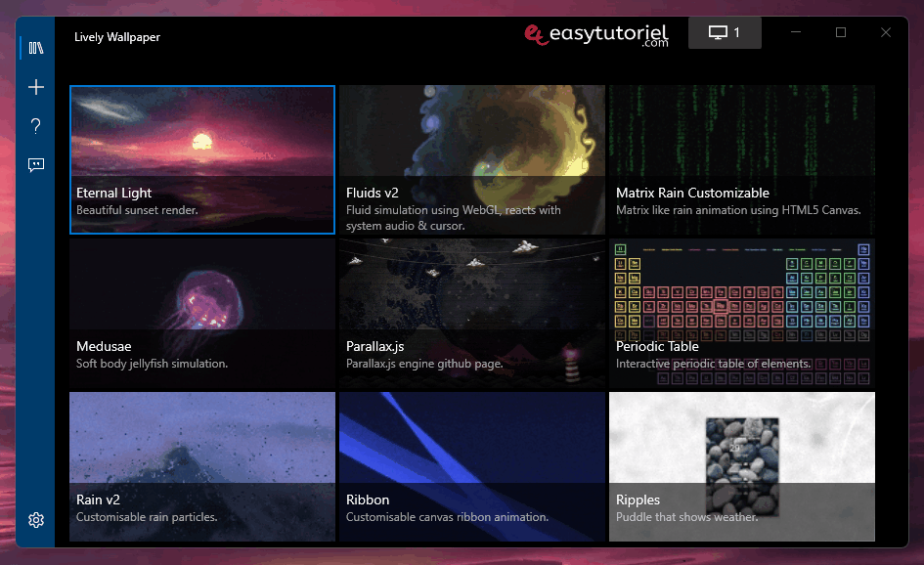Minimize the Lively Wallpaper window
The height and width of the screenshot is (565, 924).
(796, 32)
